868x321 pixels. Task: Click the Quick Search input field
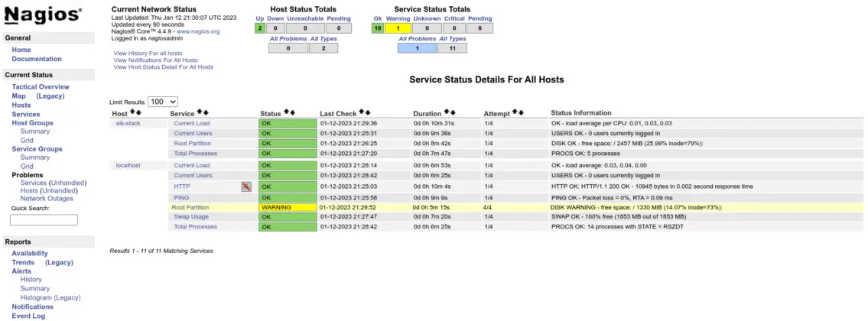[x=44, y=220]
